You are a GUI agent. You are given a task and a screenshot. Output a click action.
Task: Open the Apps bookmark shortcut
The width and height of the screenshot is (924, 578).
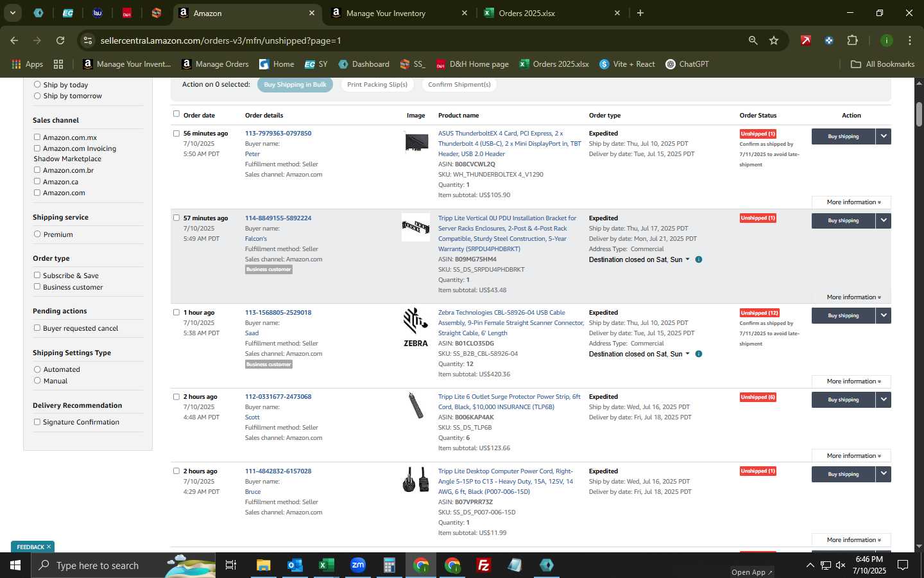pyautogui.click(x=27, y=64)
